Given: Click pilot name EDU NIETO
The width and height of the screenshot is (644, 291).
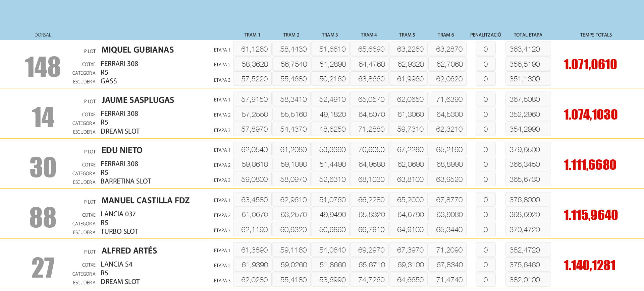Looking at the screenshot, I should pyautogui.click(x=122, y=150).
